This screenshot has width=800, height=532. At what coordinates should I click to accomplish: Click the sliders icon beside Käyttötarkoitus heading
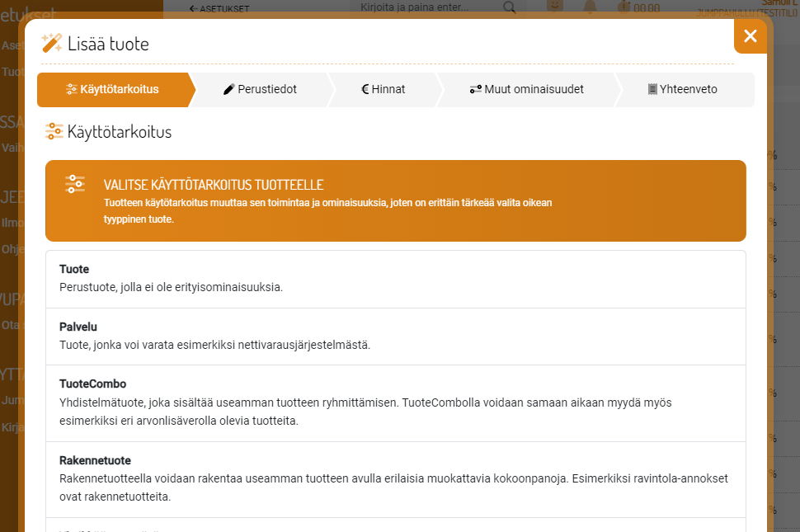pos(54,131)
